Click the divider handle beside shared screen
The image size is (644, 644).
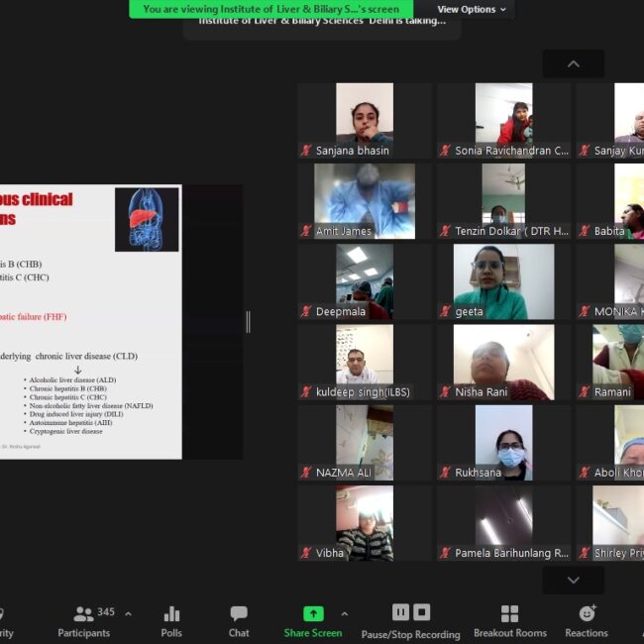248,322
